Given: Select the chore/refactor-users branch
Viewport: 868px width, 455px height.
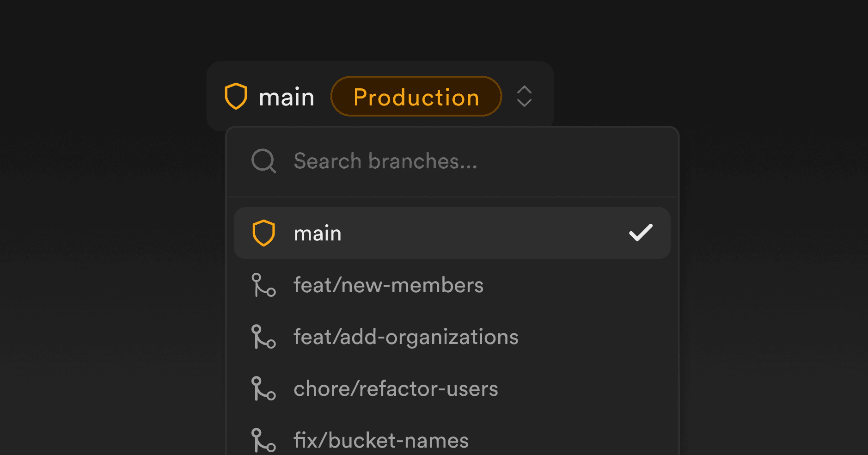Looking at the screenshot, I should pos(396,389).
